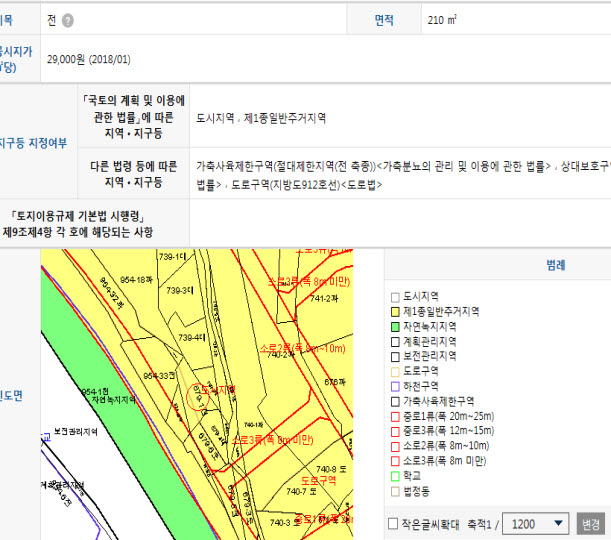Screen dimensions: 611x540
Task: Select the 도시지역 legend box
Action: (x=395, y=297)
